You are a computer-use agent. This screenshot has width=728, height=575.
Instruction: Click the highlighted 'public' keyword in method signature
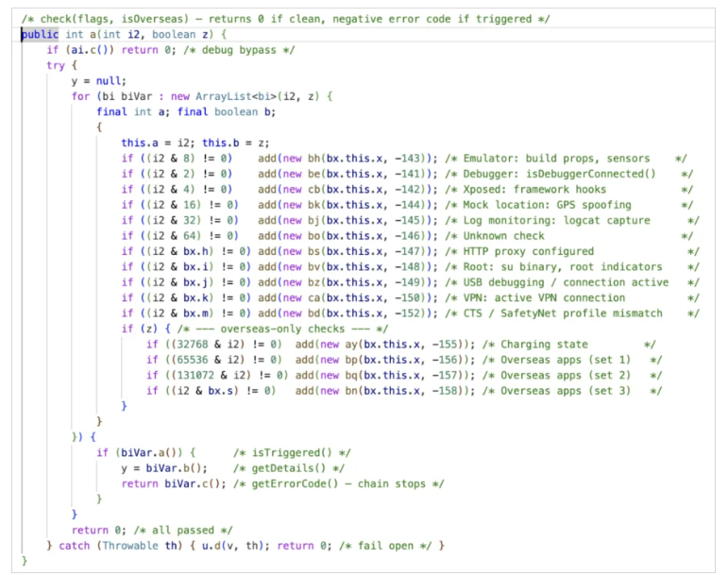coord(41,35)
